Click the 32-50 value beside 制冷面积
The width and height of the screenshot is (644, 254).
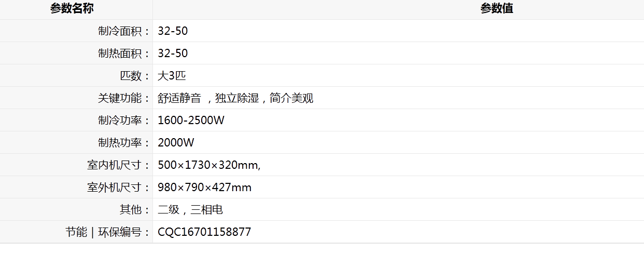click(173, 31)
